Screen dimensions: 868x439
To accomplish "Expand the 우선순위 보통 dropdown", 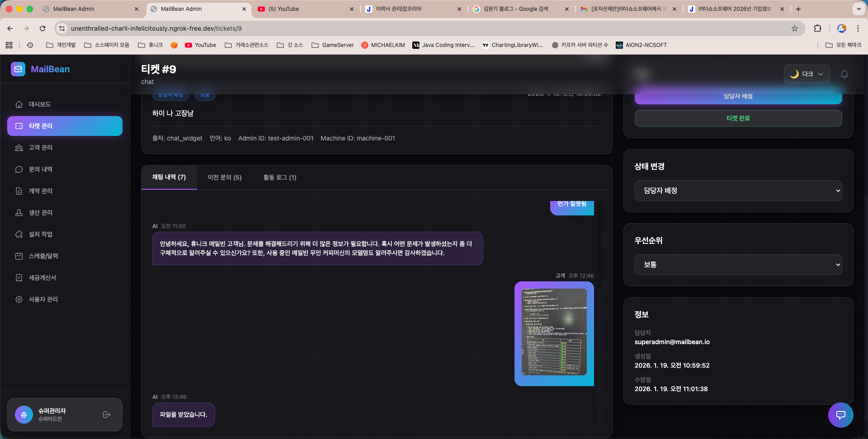I will pyautogui.click(x=738, y=265).
